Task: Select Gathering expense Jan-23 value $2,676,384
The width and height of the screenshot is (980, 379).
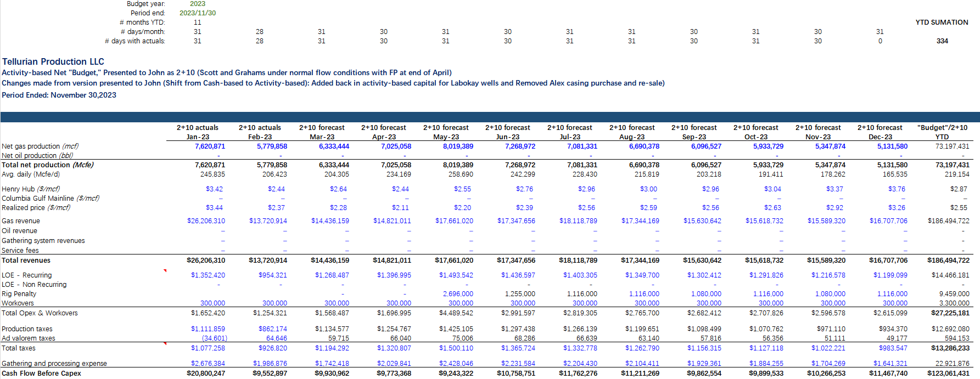Action: pyautogui.click(x=208, y=364)
